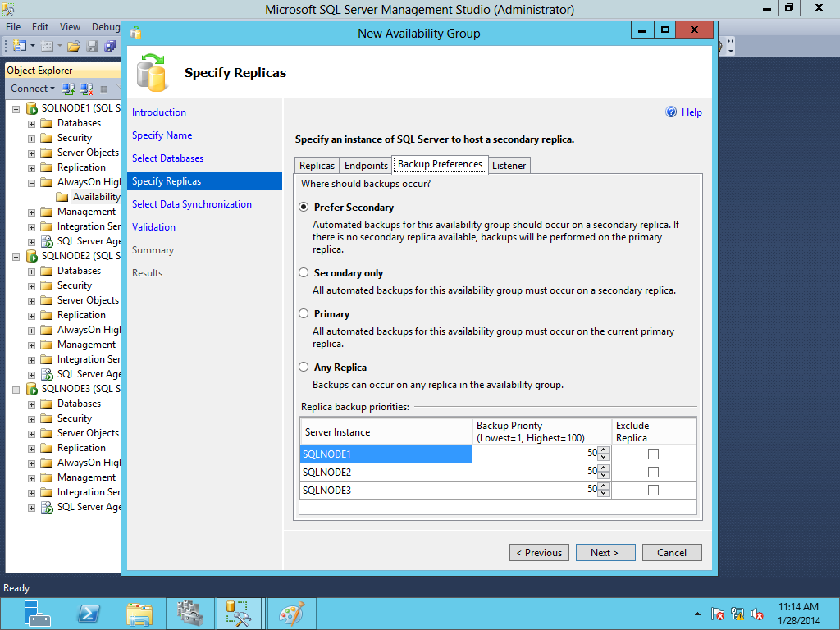Click the muted speaker tray icon
This screenshot has height=630, width=840.
pos(756,614)
